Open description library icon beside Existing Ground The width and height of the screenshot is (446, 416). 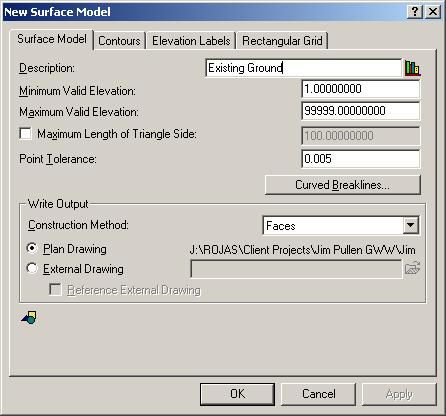[x=412, y=68]
